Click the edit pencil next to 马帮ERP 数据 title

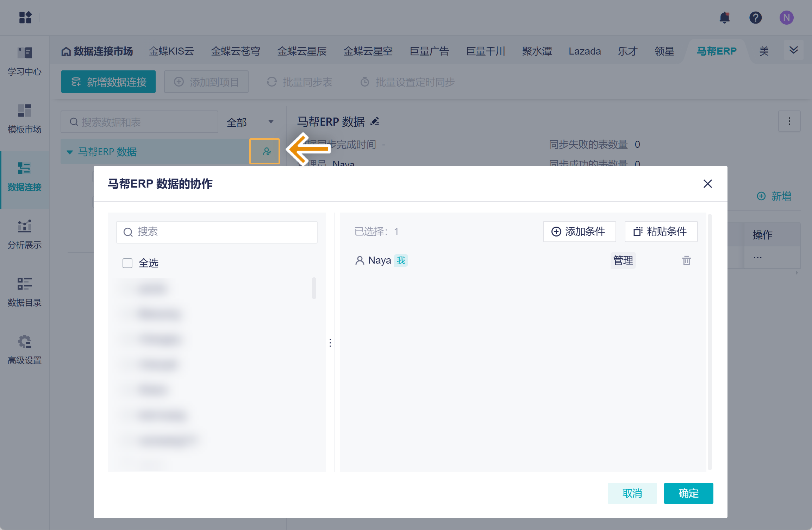(x=375, y=121)
